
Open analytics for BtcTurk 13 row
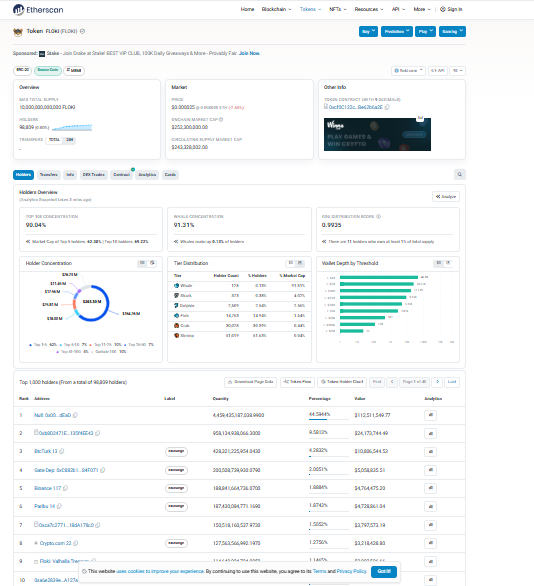pyautogui.click(x=430, y=451)
